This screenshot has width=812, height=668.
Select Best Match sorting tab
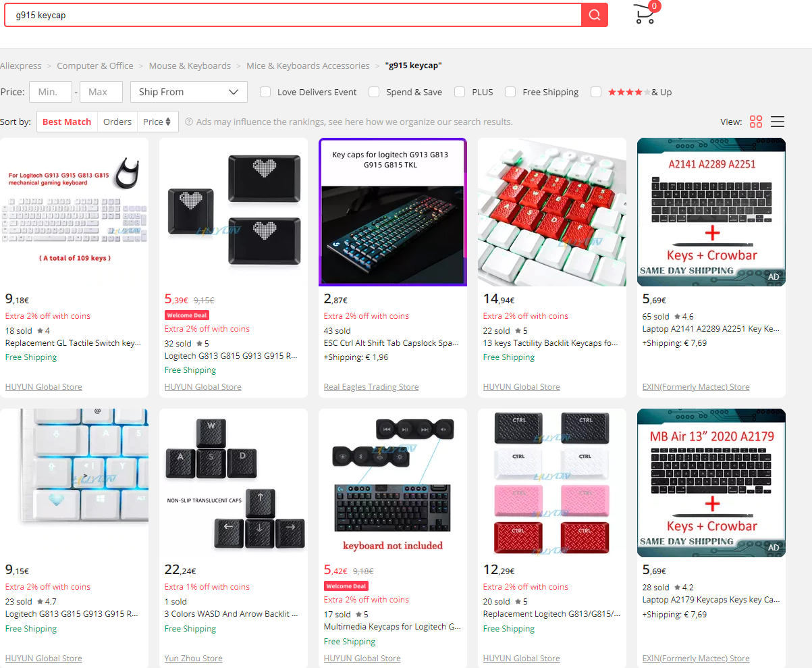[x=67, y=122]
